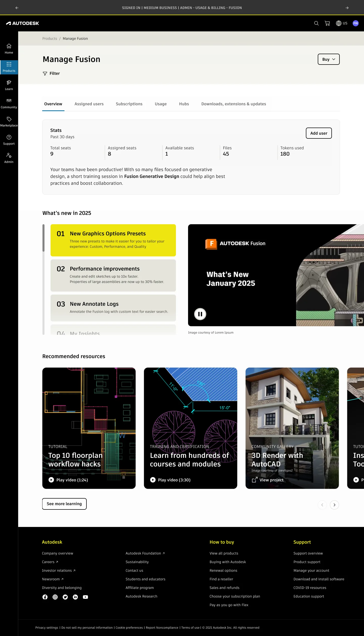The height and width of the screenshot is (636, 364).
Task: Open Autodesk Instagram icon
Action: point(55,597)
